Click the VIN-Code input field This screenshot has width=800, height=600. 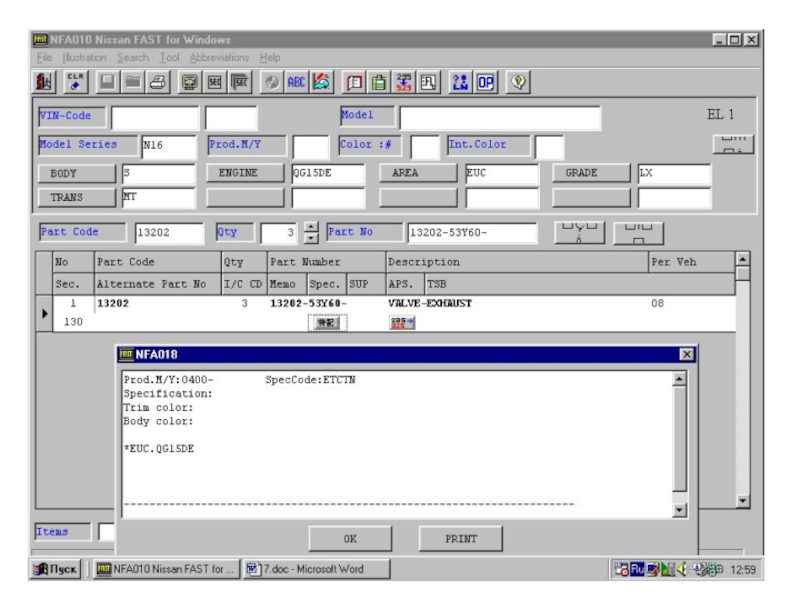pos(155,118)
